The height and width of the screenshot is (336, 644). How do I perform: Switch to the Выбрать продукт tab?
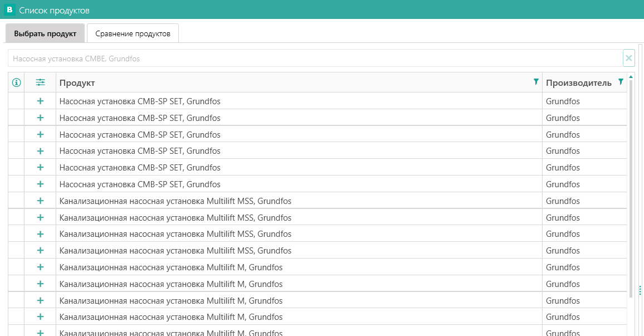click(x=45, y=33)
